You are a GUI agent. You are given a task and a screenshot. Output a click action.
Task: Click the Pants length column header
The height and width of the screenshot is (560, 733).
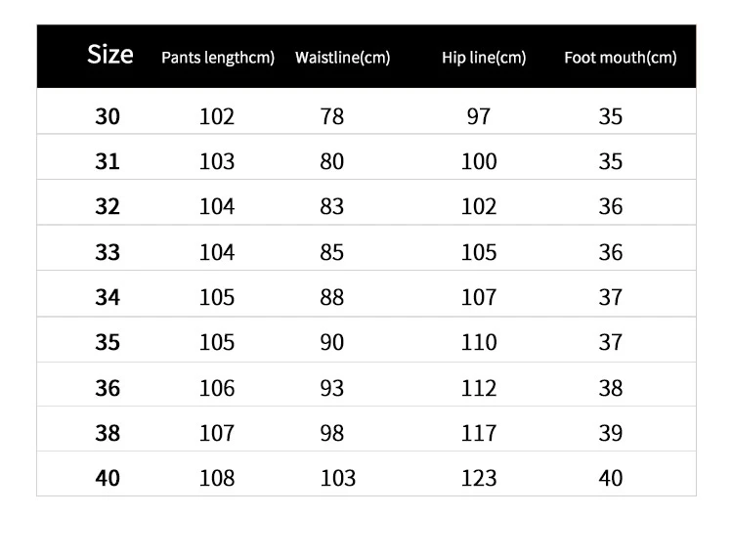point(218,58)
